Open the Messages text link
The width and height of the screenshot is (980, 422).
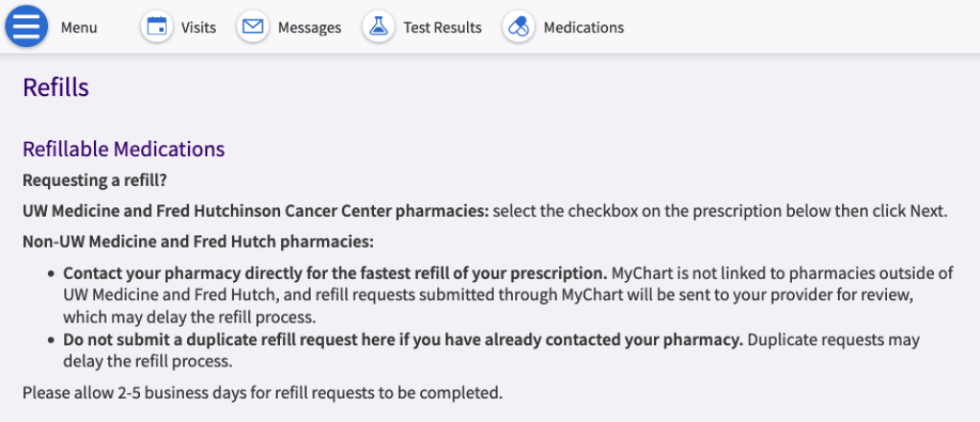(310, 28)
